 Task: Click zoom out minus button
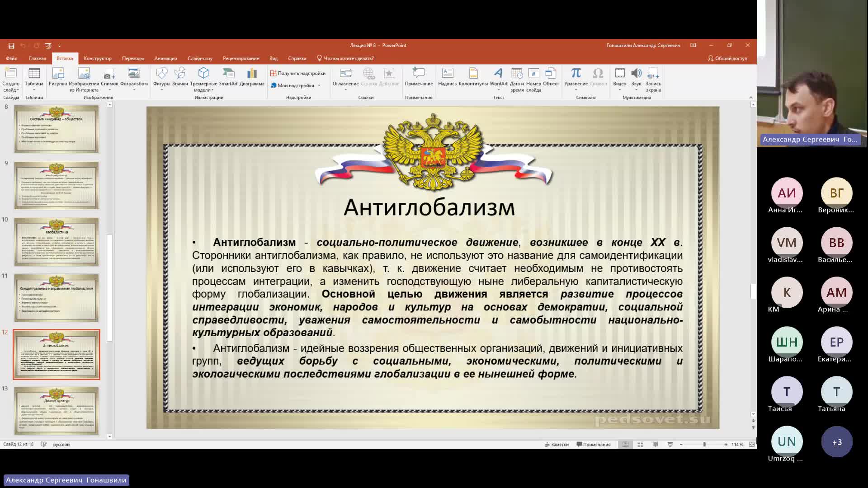(x=681, y=445)
